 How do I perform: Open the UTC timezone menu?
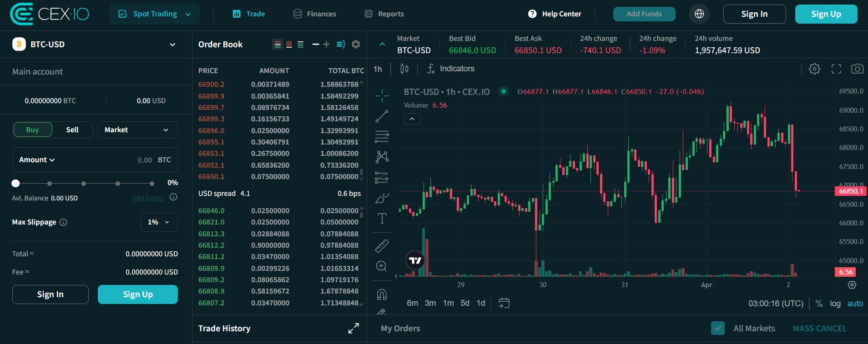(776, 304)
